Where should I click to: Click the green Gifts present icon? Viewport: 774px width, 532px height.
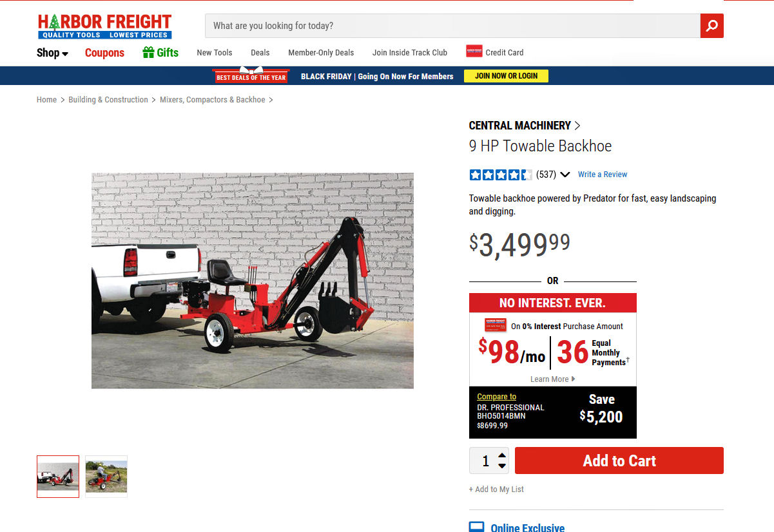point(148,52)
